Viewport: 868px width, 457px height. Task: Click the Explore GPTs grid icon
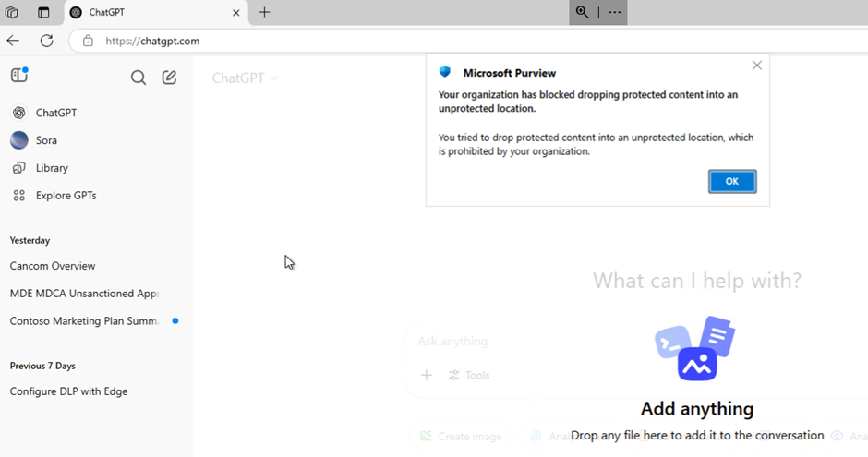point(18,196)
